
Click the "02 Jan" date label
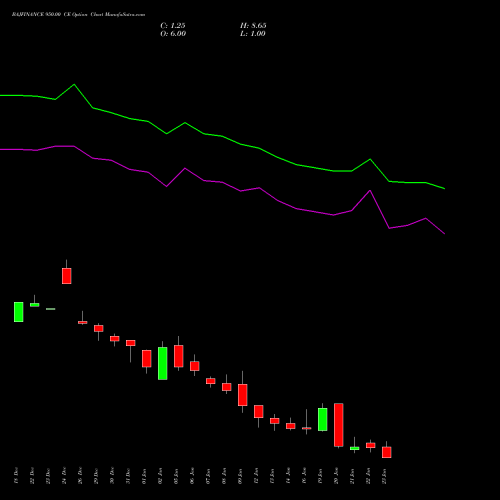click(160, 476)
